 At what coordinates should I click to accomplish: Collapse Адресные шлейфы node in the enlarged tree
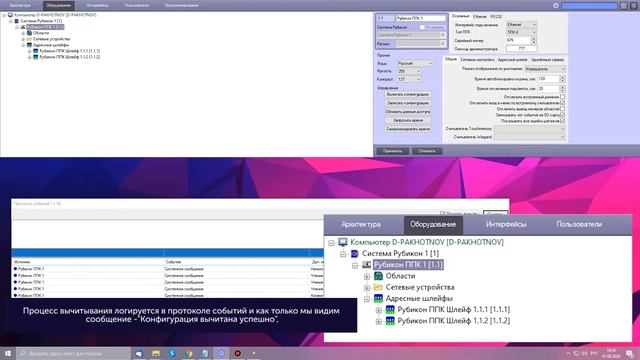pos(367,299)
